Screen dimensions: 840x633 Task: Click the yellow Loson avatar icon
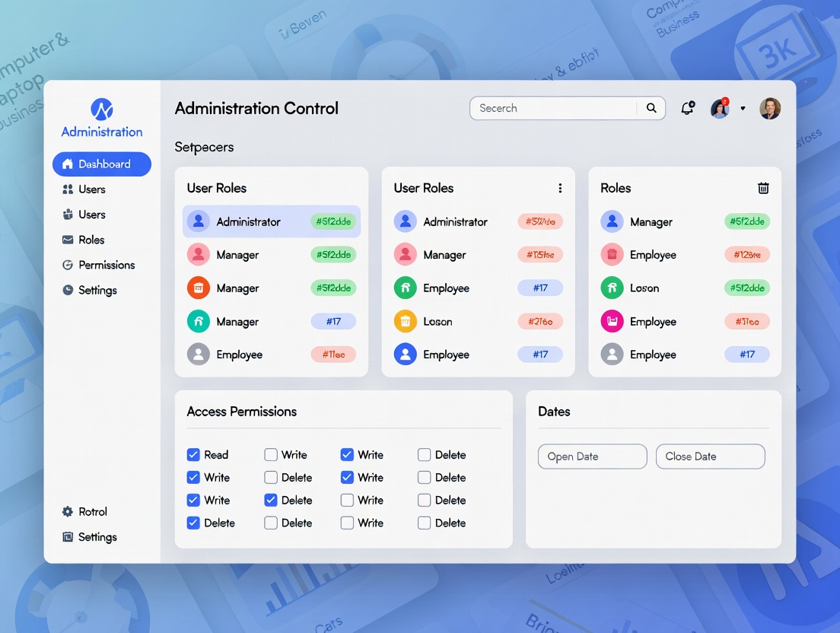pyautogui.click(x=406, y=322)
